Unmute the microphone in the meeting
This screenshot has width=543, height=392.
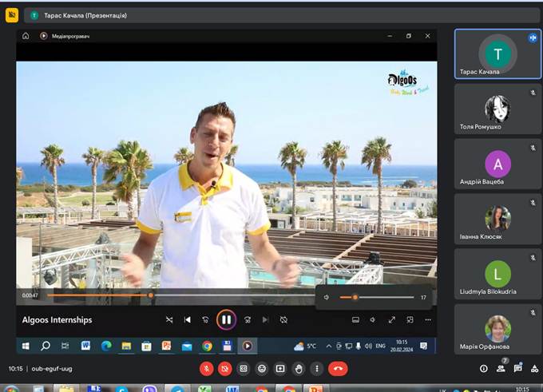[x=207, y=369]
